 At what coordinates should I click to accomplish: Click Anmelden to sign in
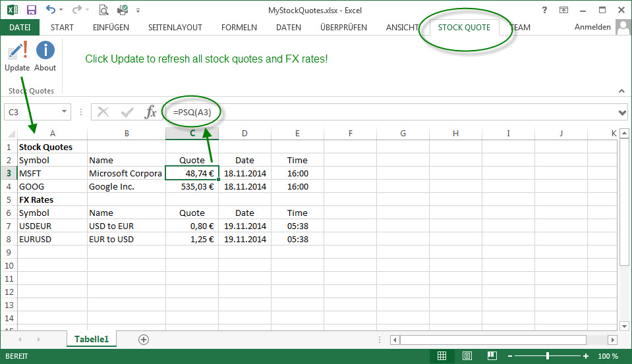592,28
